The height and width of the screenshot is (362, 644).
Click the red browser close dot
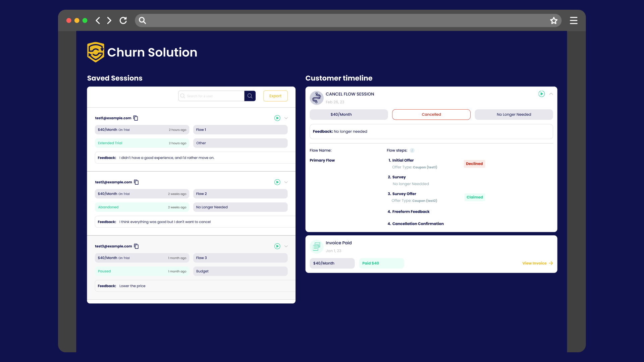point(69,20)
